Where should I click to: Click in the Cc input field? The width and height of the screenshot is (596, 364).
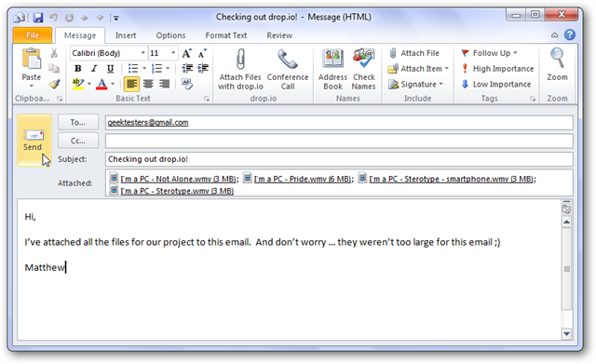(339, 141)
